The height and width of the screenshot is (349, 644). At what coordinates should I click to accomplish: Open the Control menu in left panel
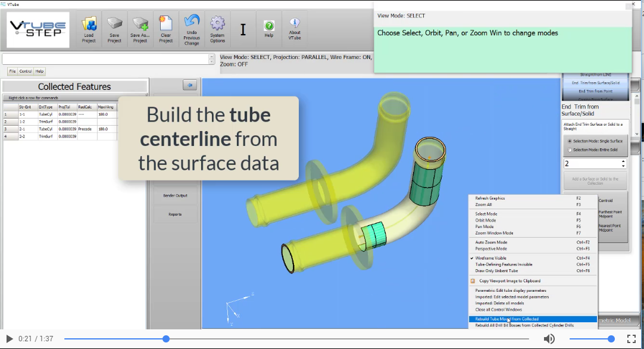coord(26,71)
